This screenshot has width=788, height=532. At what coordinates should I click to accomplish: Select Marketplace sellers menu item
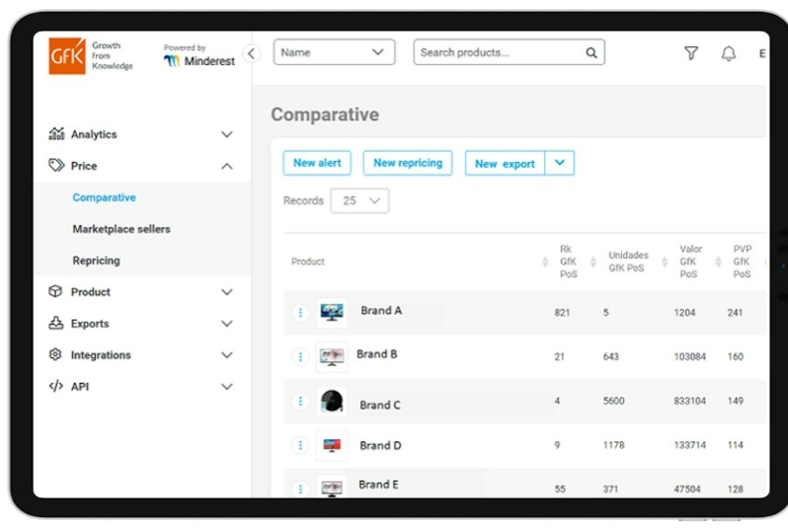(x=121, y=229)
